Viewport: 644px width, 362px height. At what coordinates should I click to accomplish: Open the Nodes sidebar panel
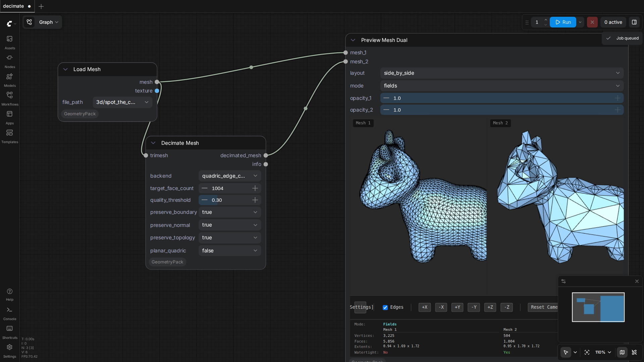[10, 61]
